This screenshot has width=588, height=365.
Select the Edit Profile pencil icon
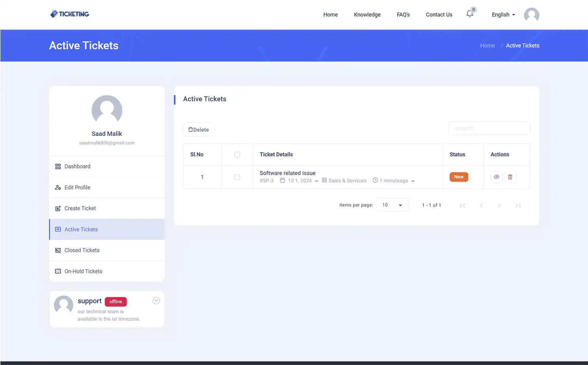point(58,187)
